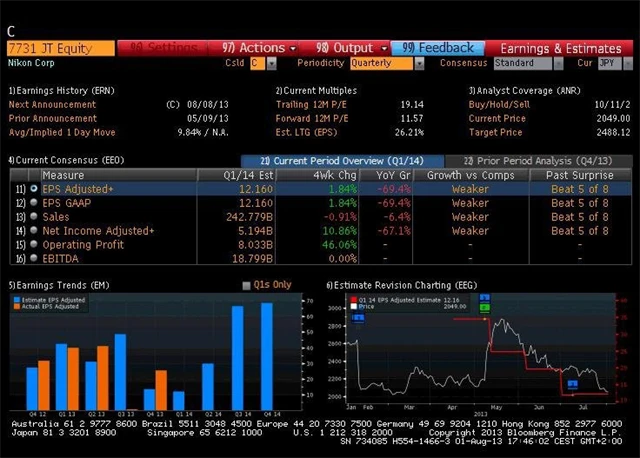Image resolution: width=640 pixels, height=458 pixels.
Task: Click the Sales estimate value 242.779B
Action: (x=249, y=217)
